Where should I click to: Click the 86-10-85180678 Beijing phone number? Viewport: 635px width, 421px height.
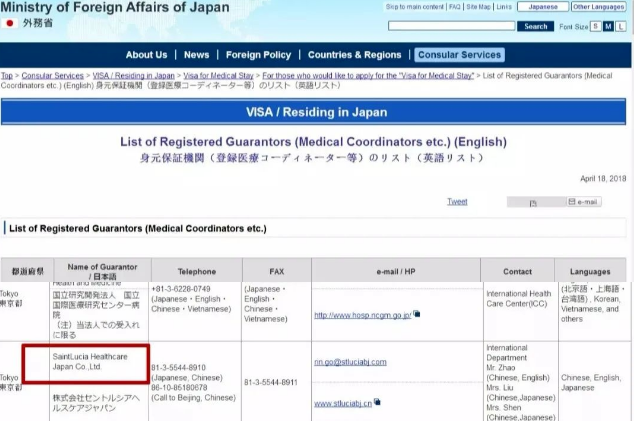click(179, 387)
